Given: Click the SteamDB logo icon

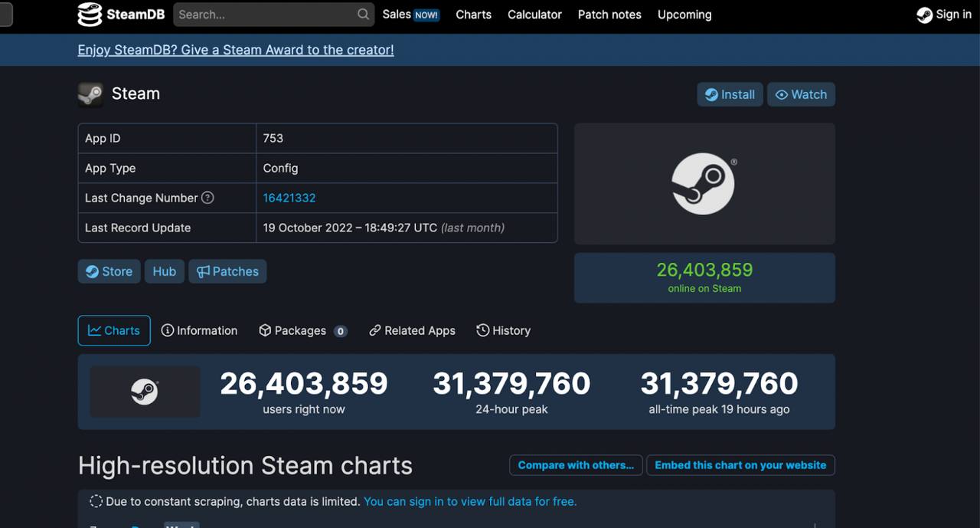Looking at the screenshot, I should coord(90,14).
